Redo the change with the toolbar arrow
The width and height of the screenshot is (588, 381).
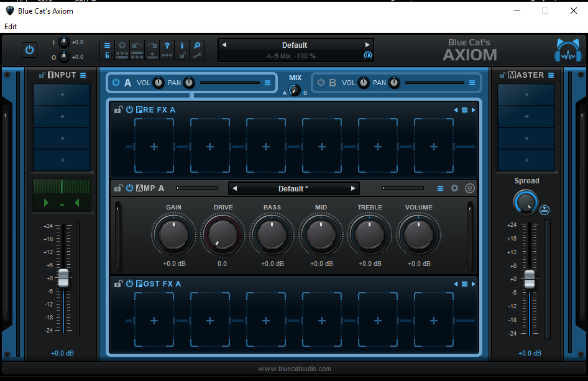152,45
